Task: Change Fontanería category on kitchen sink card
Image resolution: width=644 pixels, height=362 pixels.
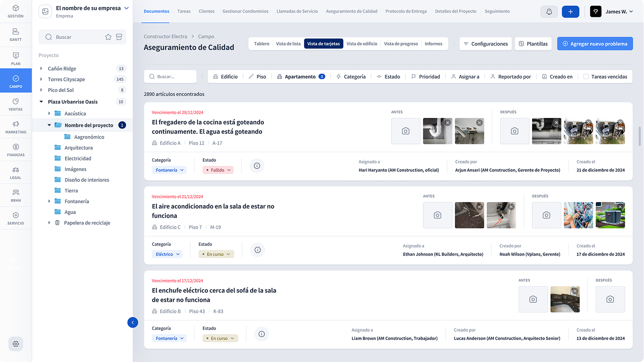Action: pyautogui.click(x=169, y=170)
